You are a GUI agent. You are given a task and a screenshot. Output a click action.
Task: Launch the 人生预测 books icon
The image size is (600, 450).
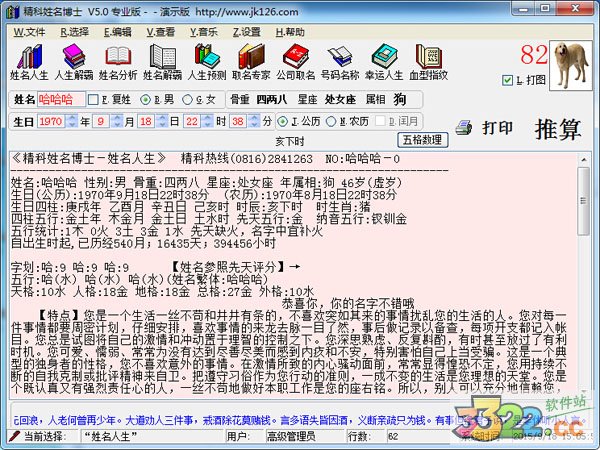point(207,62)
